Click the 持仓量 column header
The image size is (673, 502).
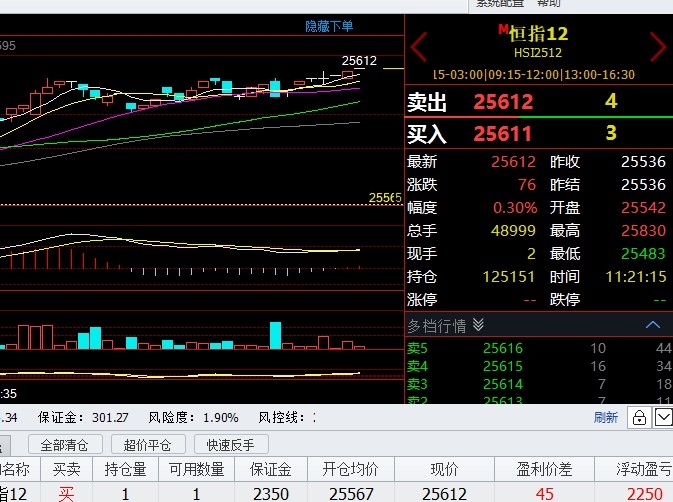[x=126, y=469]
